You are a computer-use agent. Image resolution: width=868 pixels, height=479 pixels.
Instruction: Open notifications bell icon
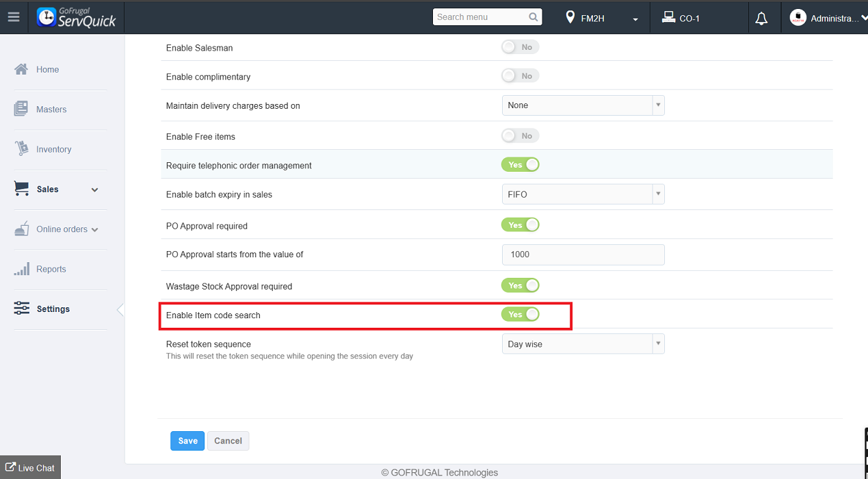click(761, 18)
